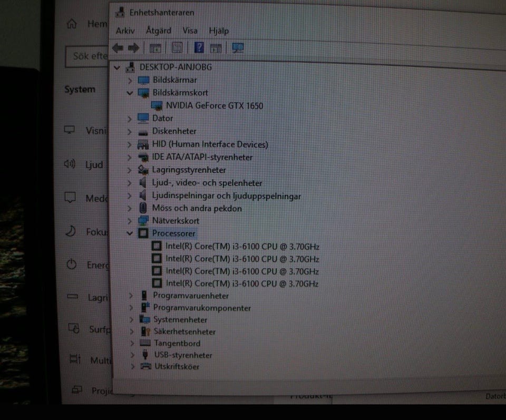Image resolution: width=506 pixels, height=420 pixels.
Task: Click the Säkerhetsenheter key icon
Action: click(145, 331)
